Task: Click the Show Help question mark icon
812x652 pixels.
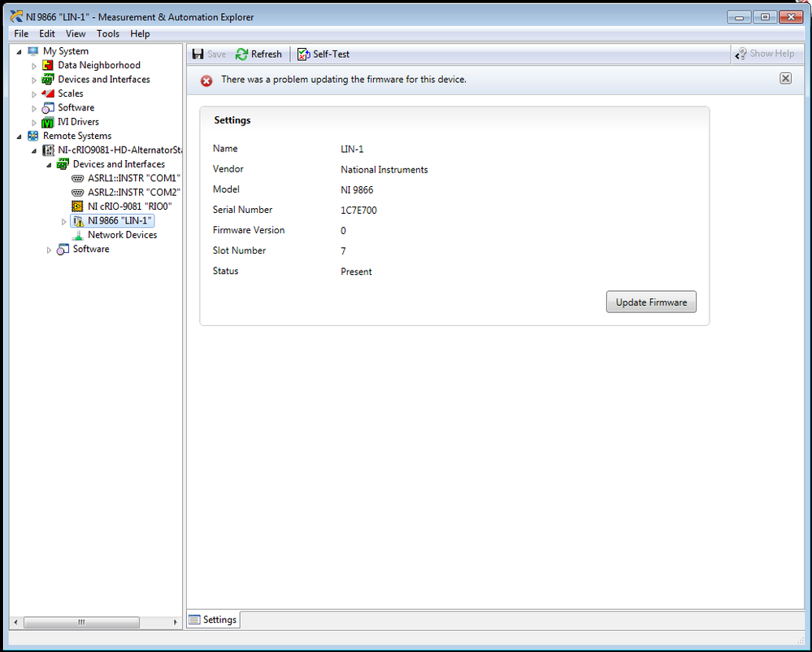Action: (x=741, y=54)
